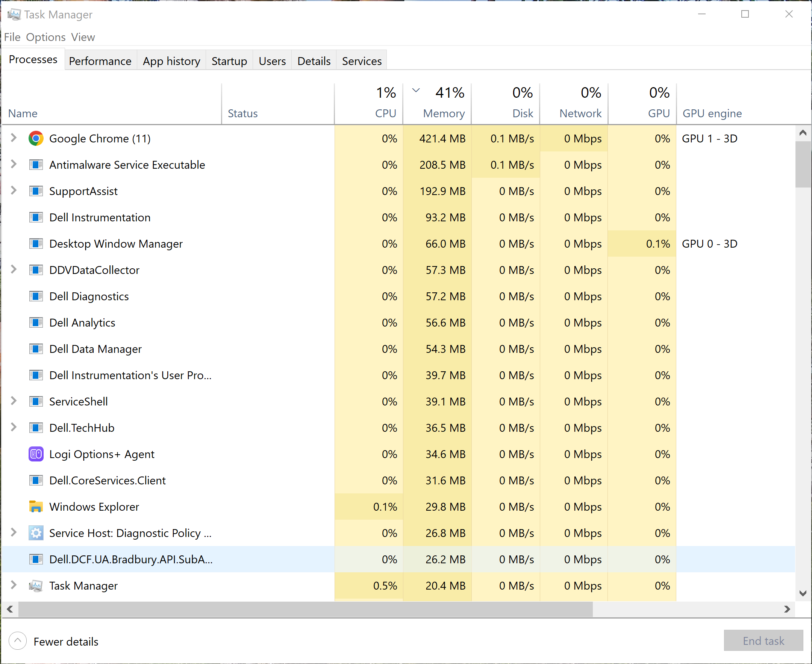Image resolution: width=812 pixels, height=664 pixels.
Task: Click the Task Manager process row icon
Action: [36, 585]
